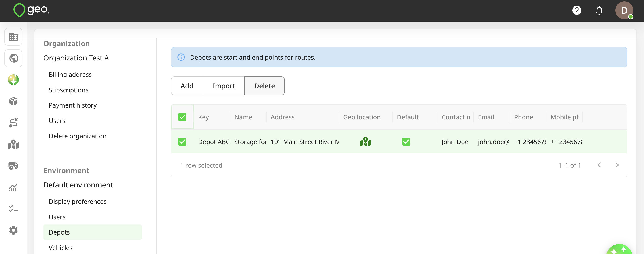This screenshot has height=254, width=644.
Task: Open the notifications bell
Action: tap(599, 11)
